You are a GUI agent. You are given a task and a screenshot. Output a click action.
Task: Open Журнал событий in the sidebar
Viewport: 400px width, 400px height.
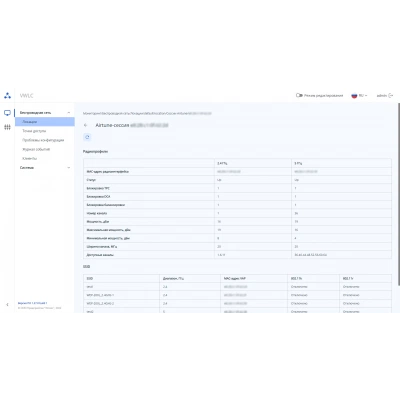click(x=36, y=149)
